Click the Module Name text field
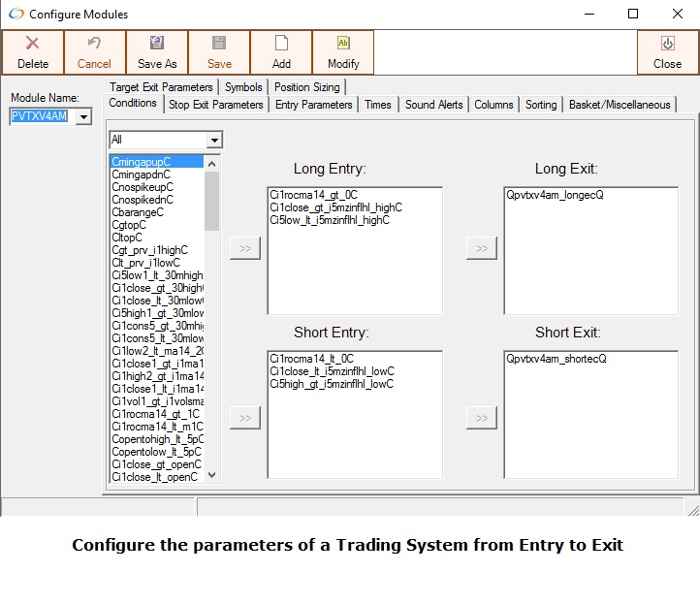The image size is (700, 604). click(x=41, y=117)
